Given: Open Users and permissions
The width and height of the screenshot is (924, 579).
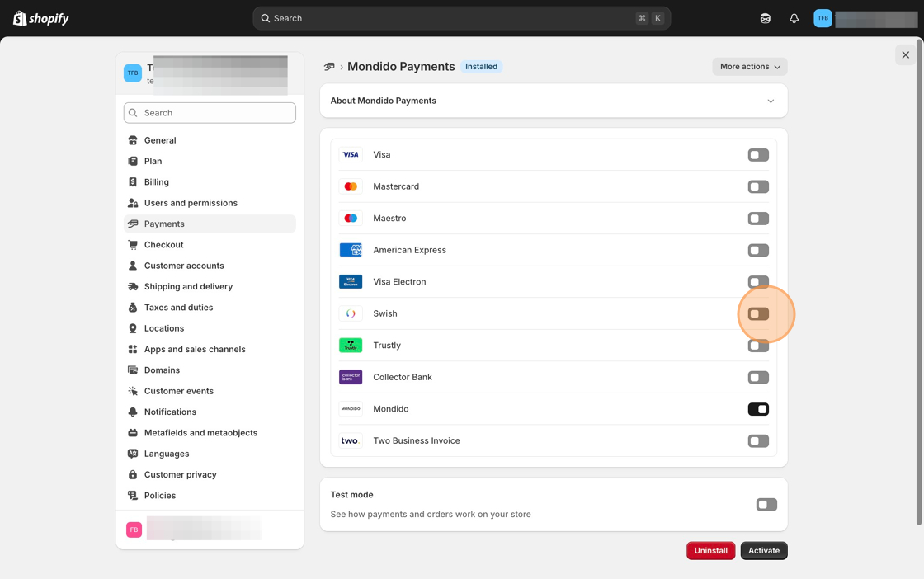Looking at the screenshot, I should pos(210,203).
